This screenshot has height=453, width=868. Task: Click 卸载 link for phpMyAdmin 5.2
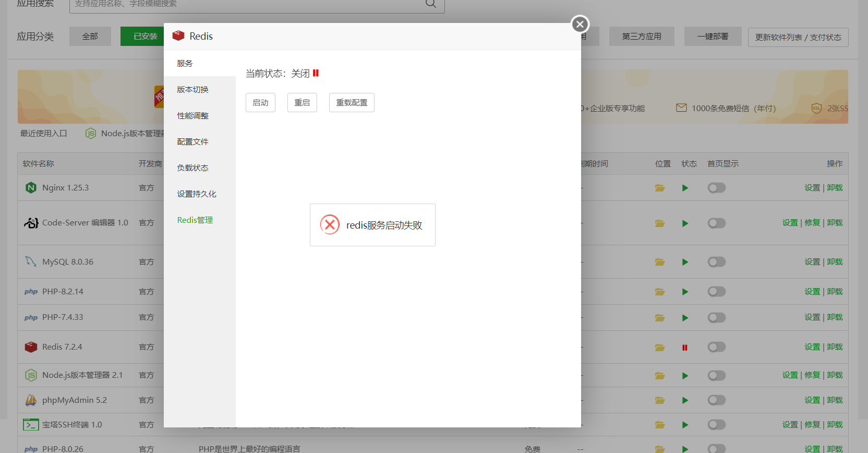click(x=835, y=400)
